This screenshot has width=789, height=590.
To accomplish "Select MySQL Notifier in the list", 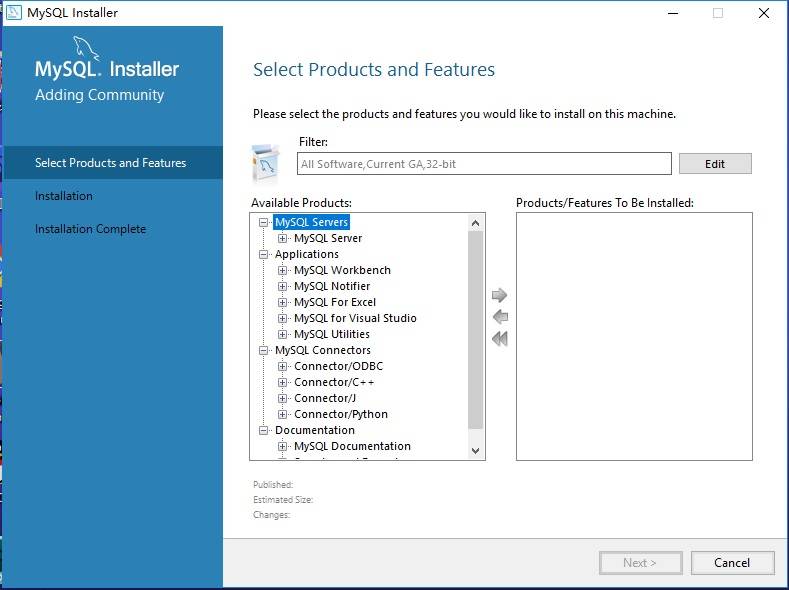I will click(x=332, y=287).
